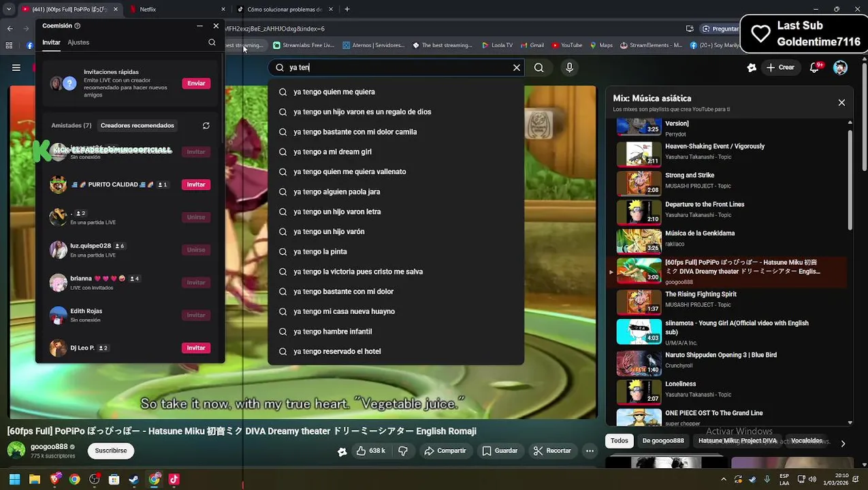The width and height of the screenshot is (868, 490).
Task: Subscribe to googoo888 with the Suscribirse button
Action: pyautogui.click(x=111, y=451)
